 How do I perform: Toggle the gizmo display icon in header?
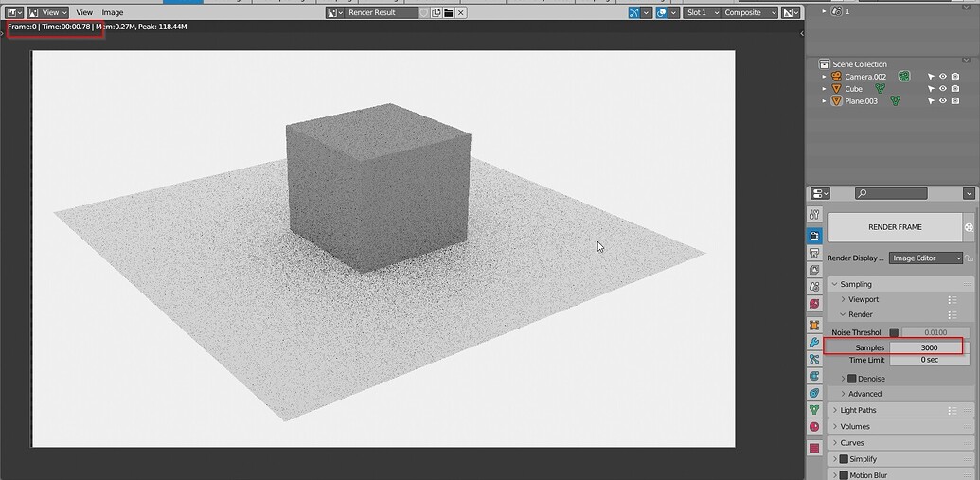tap(633, 12)
